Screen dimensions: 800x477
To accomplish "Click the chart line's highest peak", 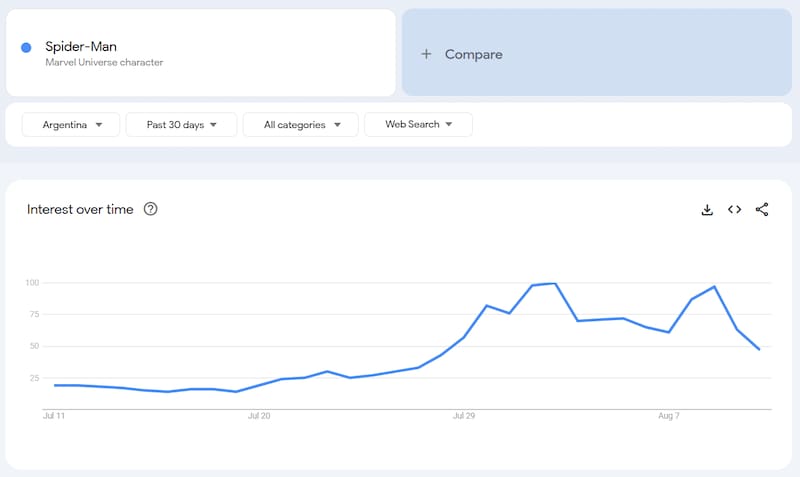I will [555, 284].
